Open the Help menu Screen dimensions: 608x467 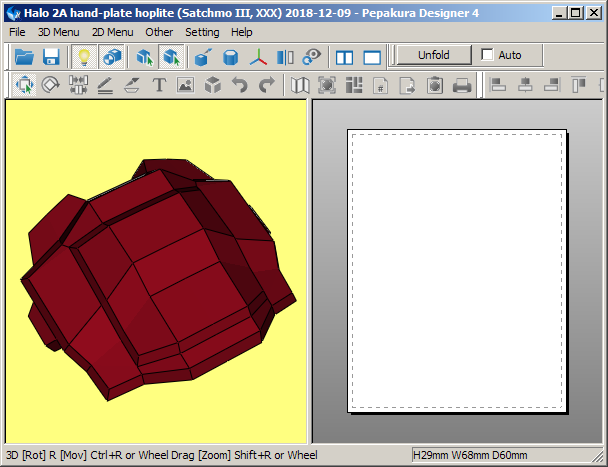(x=242, y=32)
